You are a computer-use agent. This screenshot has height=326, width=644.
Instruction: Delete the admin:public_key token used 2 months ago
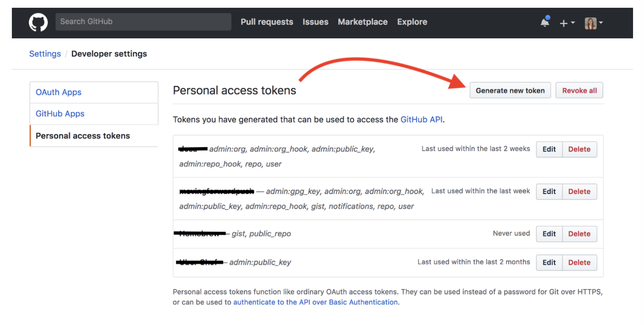point(579,263)
